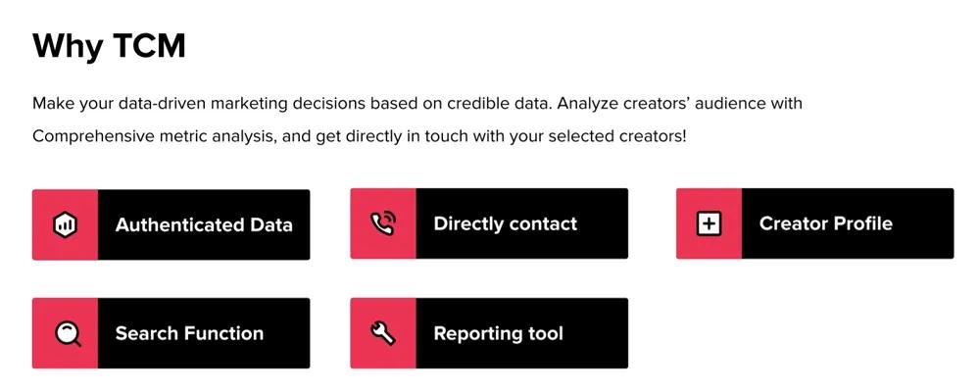980x392 pixels.
Task: Click the phrase Comprehensive metric analysis
Action: 154,136
